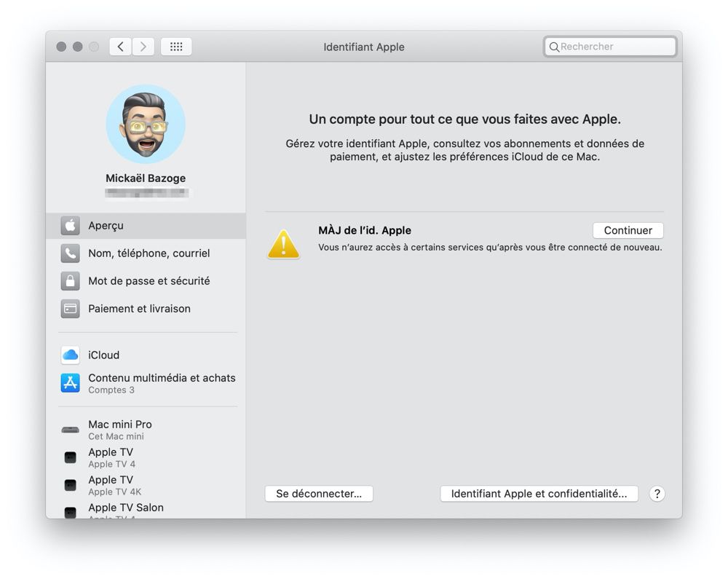Select the Apple TV 4K device row
This screenshot has width=728, height=579.
pyautogui.click(x=146, y=485)
